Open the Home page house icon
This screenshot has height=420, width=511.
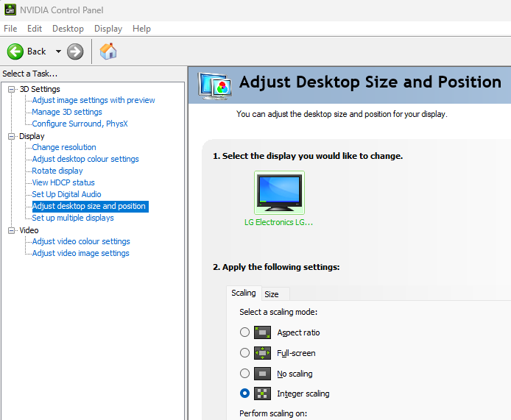click(108, 51)
